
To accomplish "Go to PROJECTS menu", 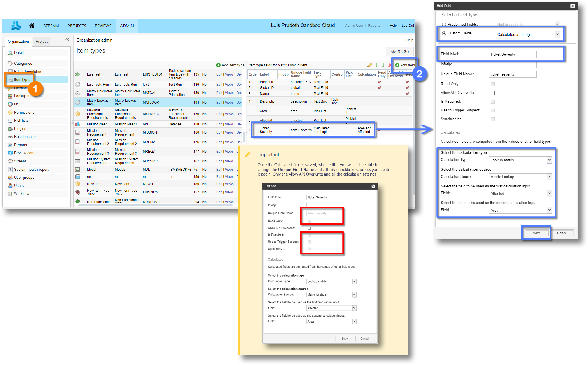I will click(x=77, y=26).
